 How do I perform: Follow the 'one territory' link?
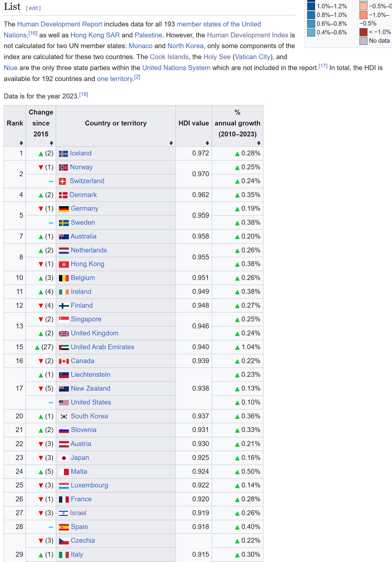pos(115,79)
